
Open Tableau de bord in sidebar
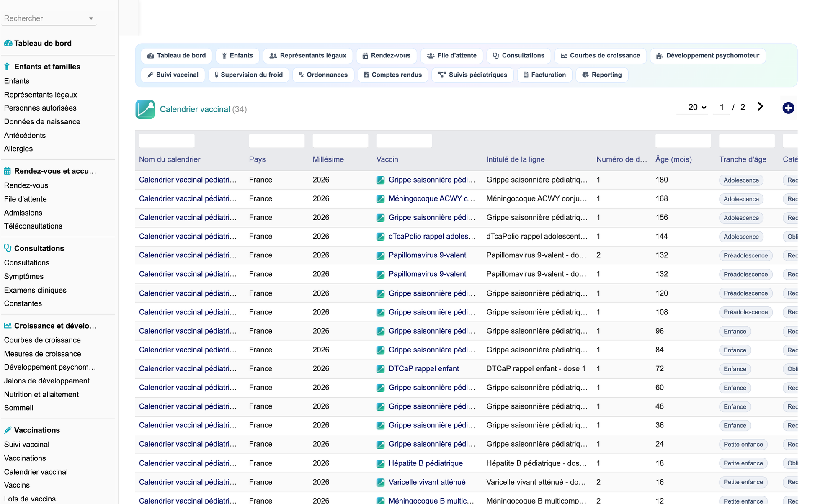pos(43,43)
